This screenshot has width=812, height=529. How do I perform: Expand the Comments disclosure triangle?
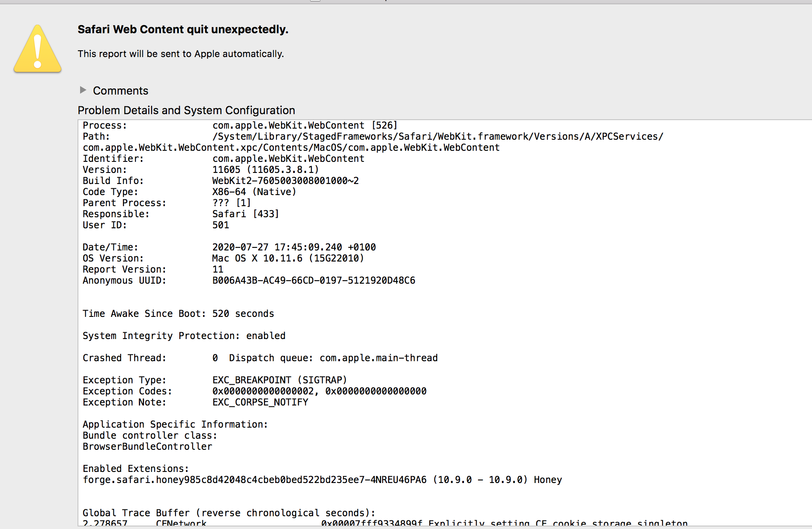(83, 90)
